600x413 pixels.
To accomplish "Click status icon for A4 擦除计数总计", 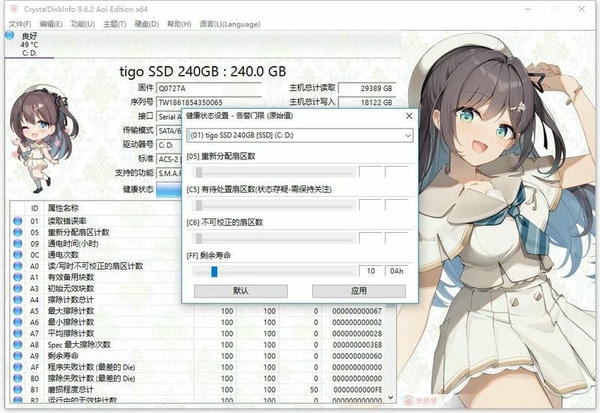I will [x=17, y=299].
